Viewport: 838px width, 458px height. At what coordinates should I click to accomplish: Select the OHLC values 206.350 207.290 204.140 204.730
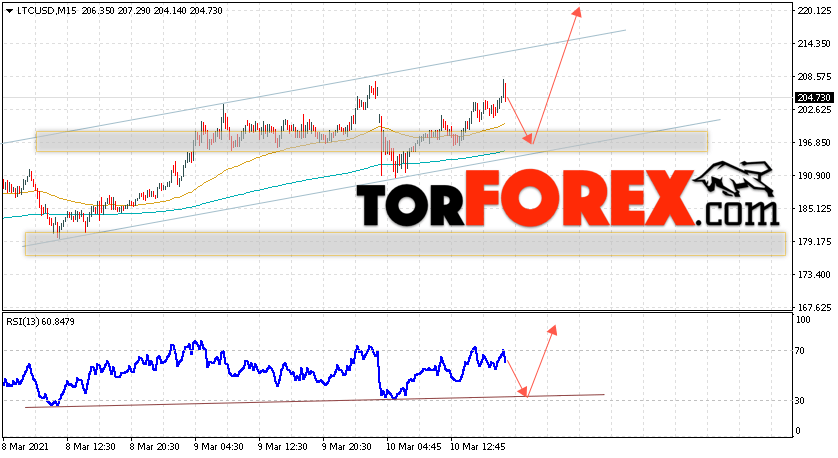(x=152, y=11)
